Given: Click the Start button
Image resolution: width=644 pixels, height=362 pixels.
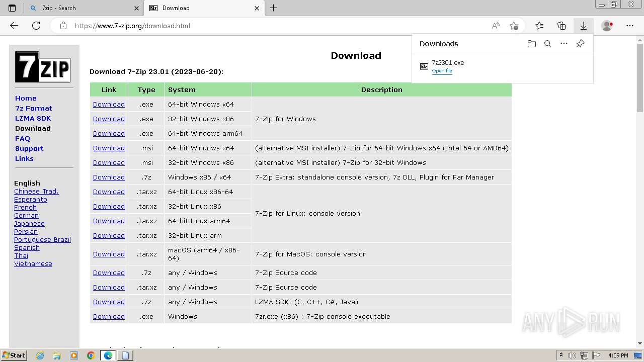Looking at the screenshot, I should tap(14, 355).
